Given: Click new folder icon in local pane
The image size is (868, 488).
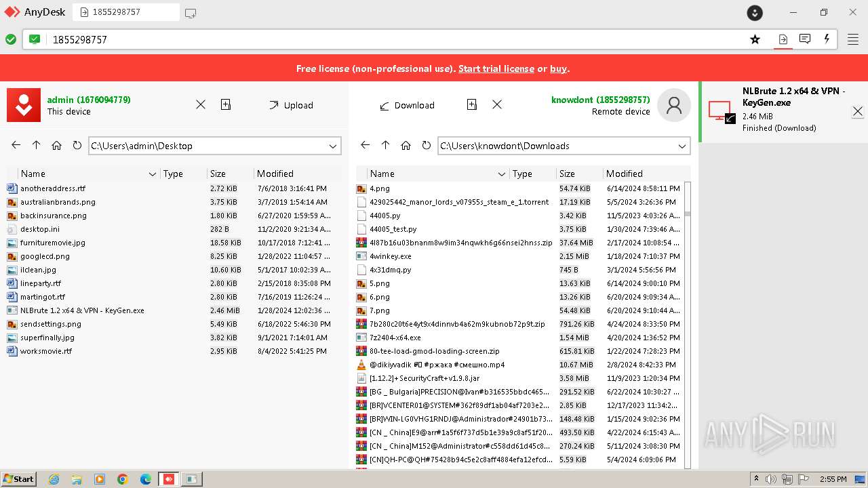Looking at the screenshot, I should click(226, 104).
